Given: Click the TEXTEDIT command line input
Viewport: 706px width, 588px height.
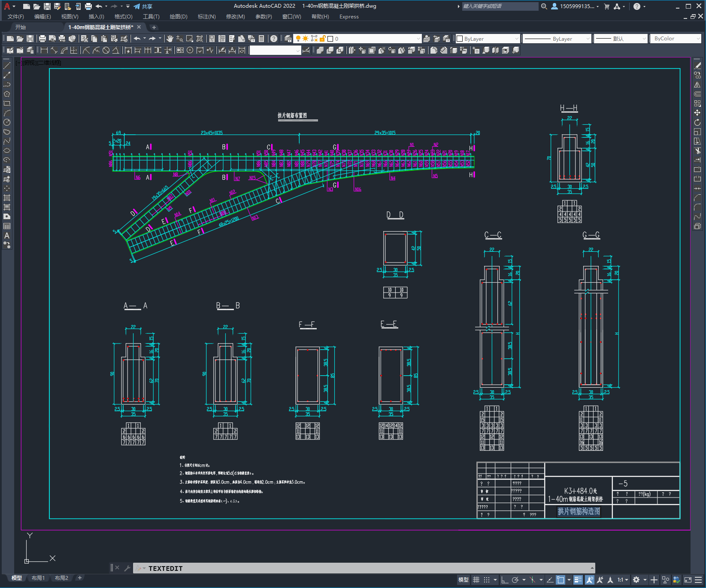Looking at the screenshot, I should [x=364, y=568].
